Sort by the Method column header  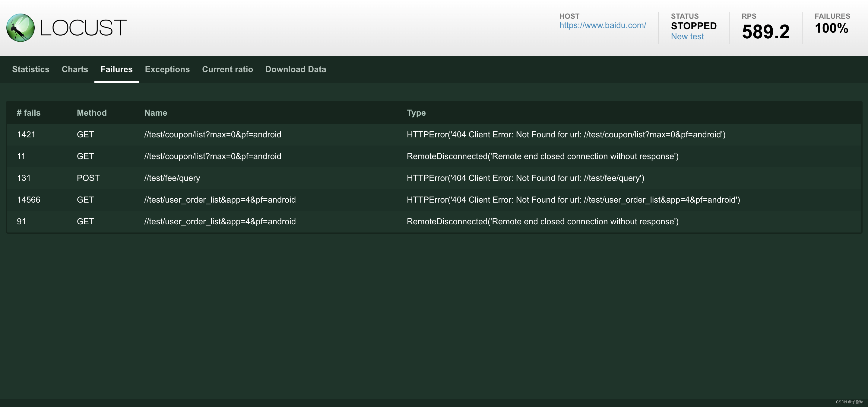[x=92, y=113]
